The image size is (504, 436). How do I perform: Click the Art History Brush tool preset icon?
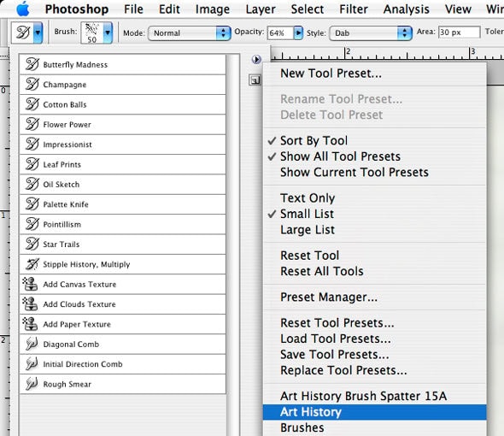pyautogui.click(x=23, y=32)
